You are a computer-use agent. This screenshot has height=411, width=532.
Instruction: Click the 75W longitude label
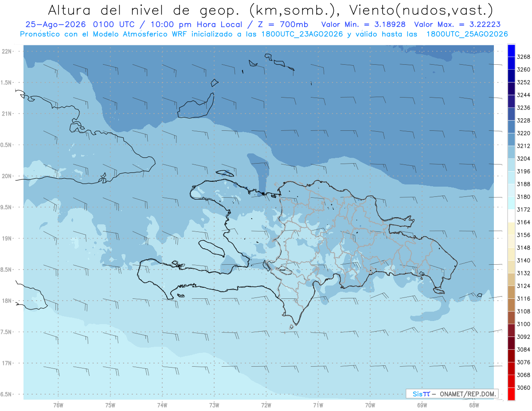coord(110,405)
